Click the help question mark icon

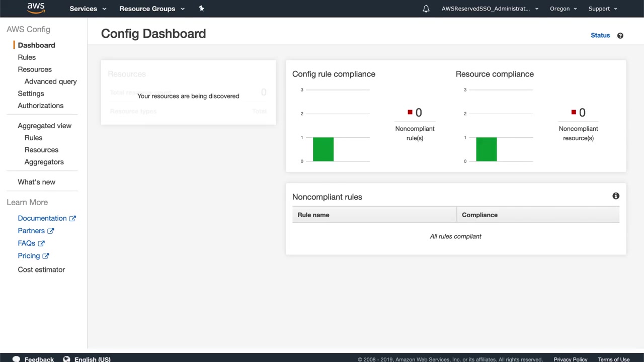(620, 36)
